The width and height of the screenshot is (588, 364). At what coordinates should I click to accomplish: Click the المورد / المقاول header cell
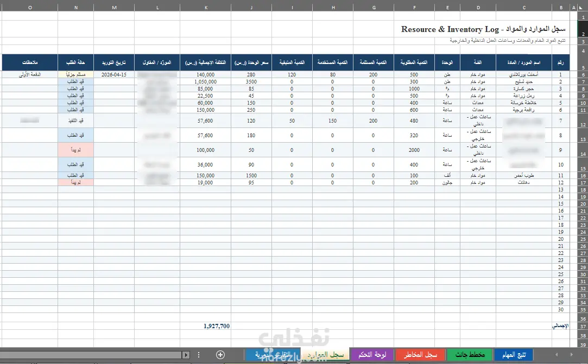point(157,62)
